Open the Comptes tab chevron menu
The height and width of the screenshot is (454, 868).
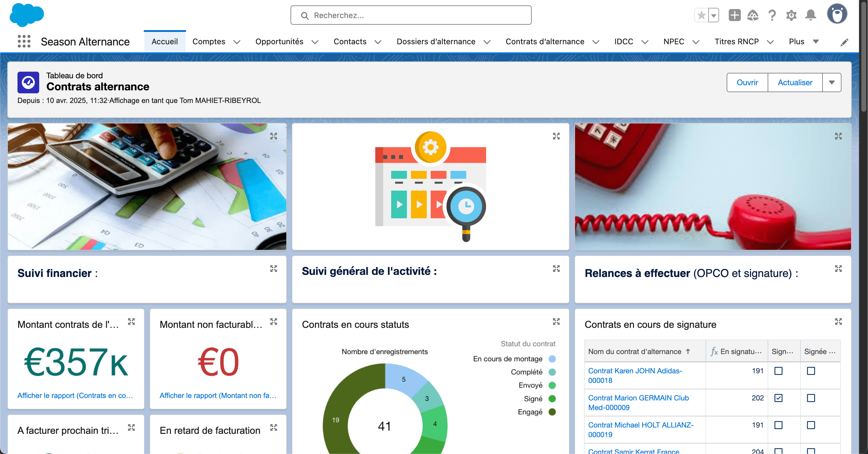coord(237,42)
